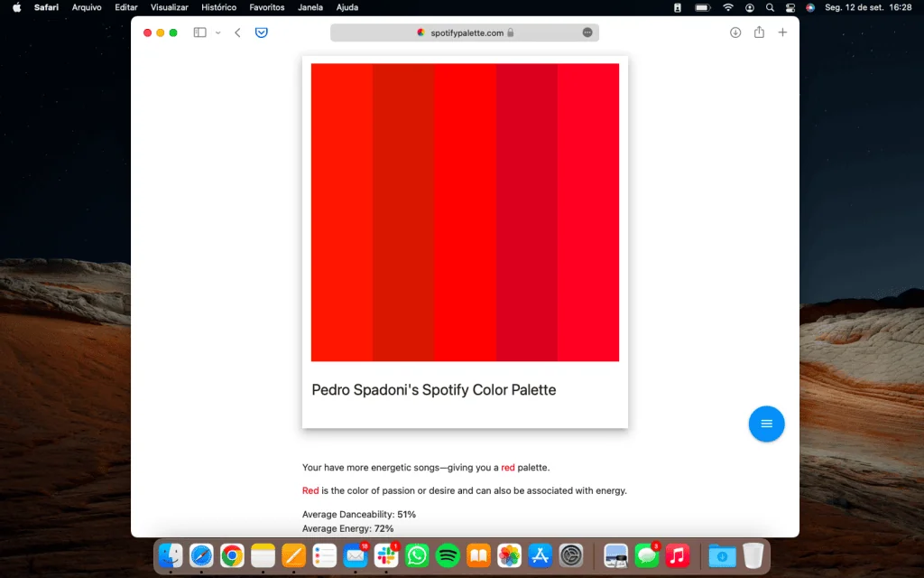This screenshot has width=924, height=578.
Task: Click the Share icon in Safari's toolbar
Action: 759,32
